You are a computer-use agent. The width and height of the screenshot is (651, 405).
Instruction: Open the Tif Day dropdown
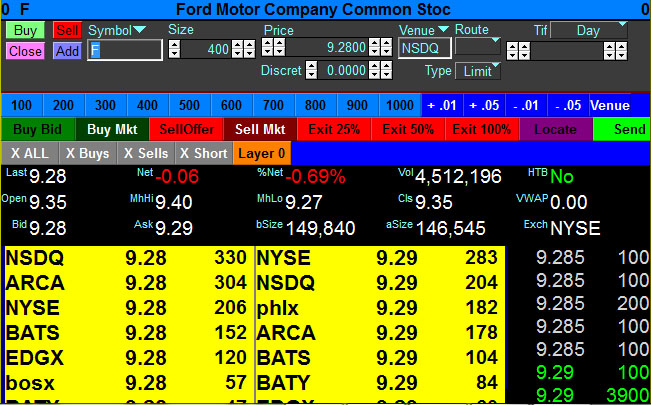point(589,30)
